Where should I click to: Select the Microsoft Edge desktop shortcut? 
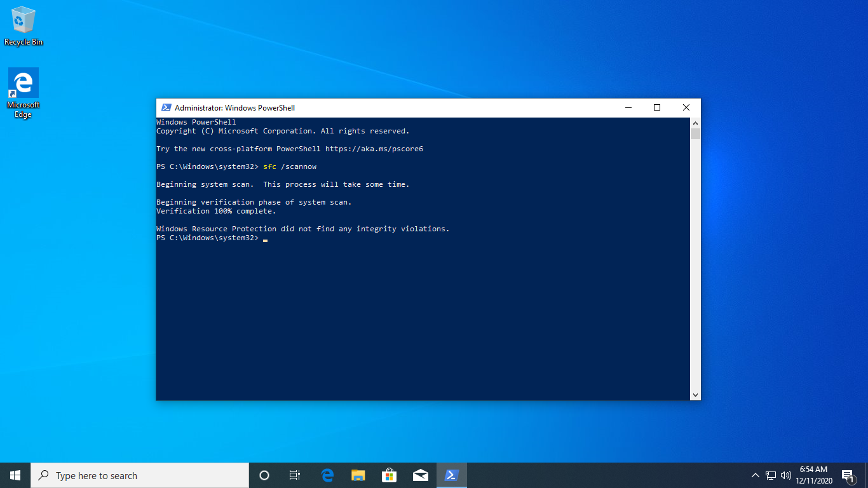[24, 93]
